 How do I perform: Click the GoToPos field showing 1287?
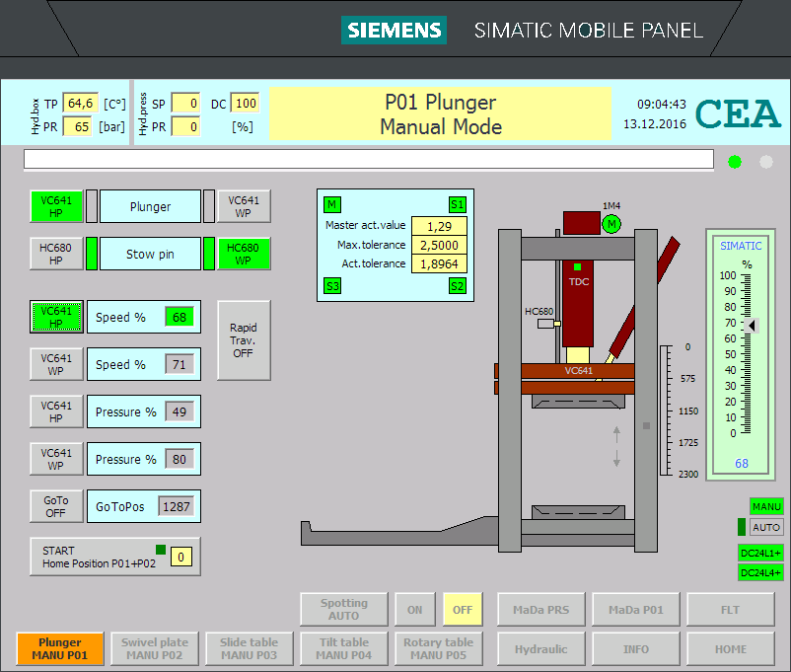pos(177,506)
